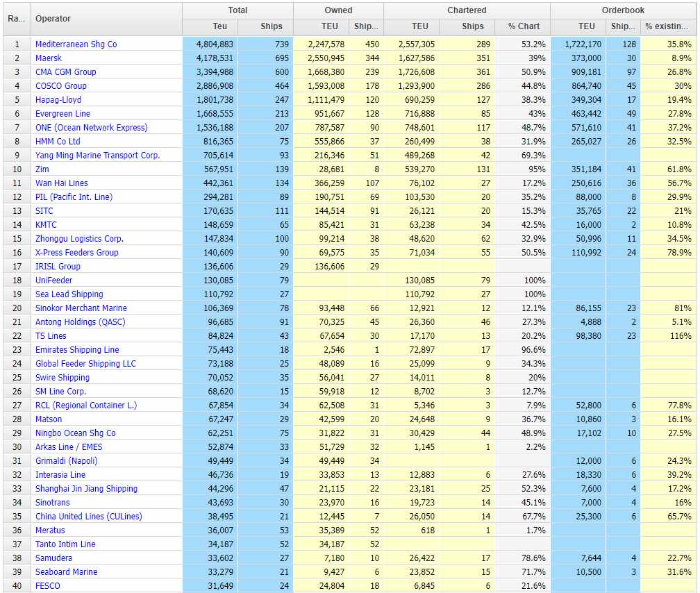Click the IRISL Group link
The height and width of the screenshot is (593, 700).
58,266
